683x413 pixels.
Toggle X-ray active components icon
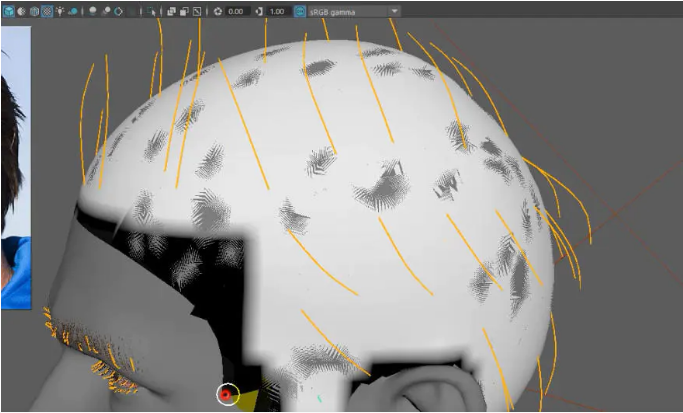point(184,11)
